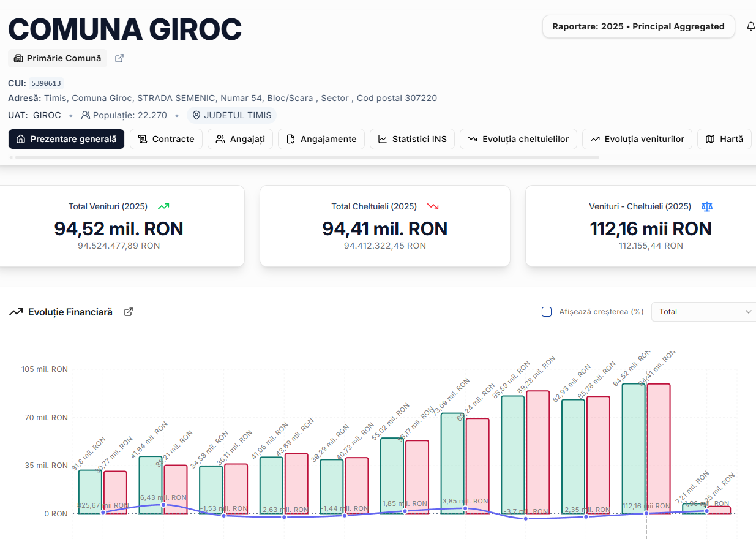This screenshot has width=756, height=539.
Task: Click the notification bell icon
Action: [x=750, y=26]
